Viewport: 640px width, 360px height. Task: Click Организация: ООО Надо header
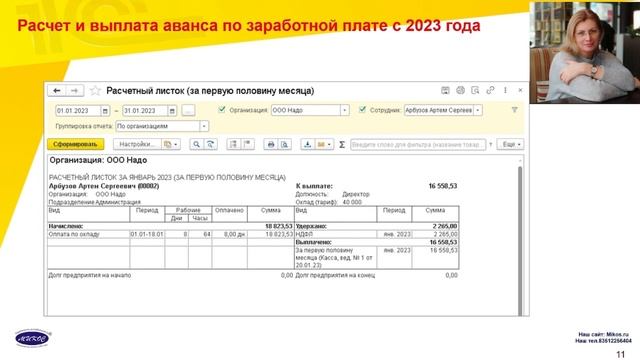pos(98,160)
